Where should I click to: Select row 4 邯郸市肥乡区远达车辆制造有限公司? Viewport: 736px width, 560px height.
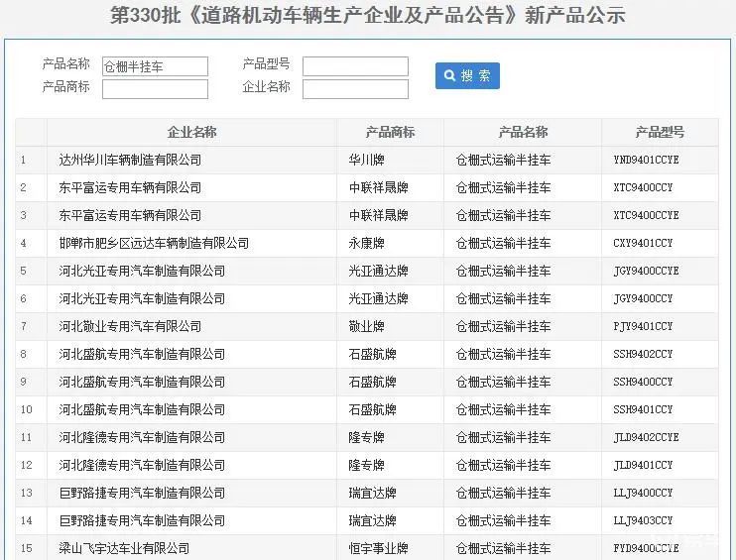[x=154, y=243]
